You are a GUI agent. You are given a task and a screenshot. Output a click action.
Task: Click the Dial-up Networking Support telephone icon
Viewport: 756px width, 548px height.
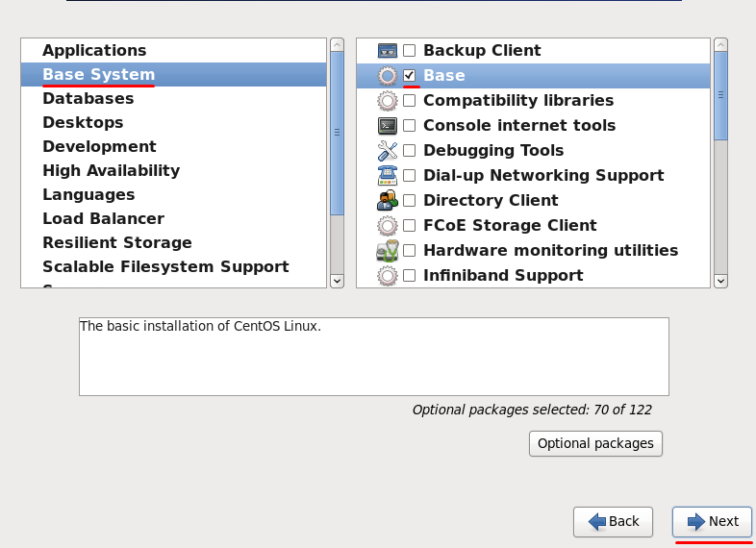388,175
